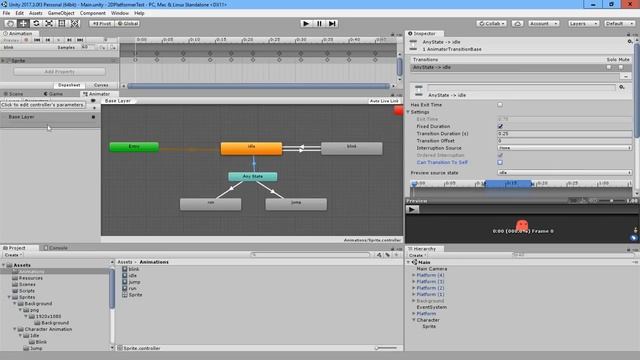Open the Default layout dropdown
The width and height of the screenshot is (640, 360).
(619, 24)
